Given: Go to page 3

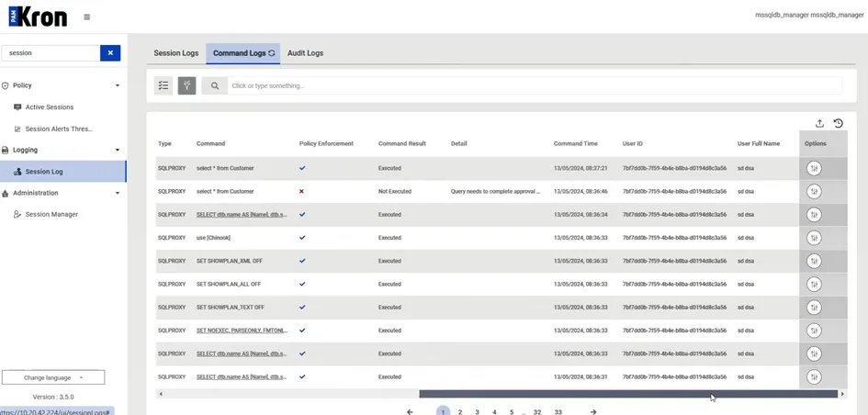Looking at the screenshot, I should (x=478, y=411).
